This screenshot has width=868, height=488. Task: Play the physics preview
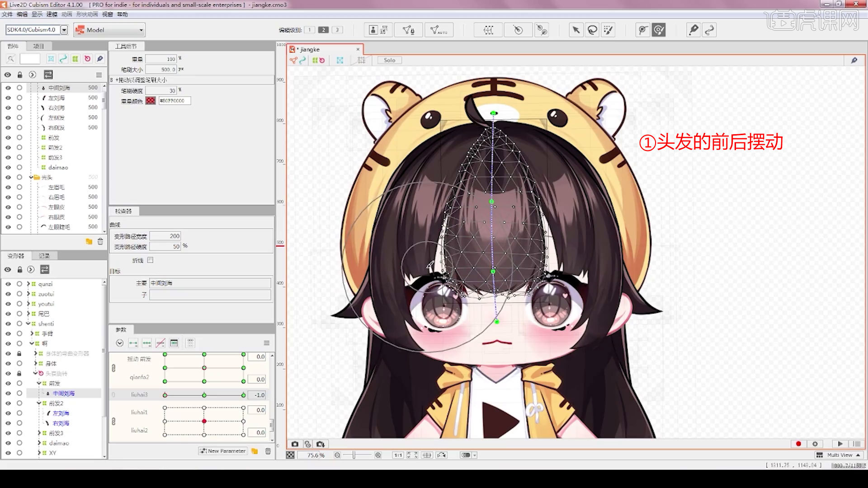(840, 444)
